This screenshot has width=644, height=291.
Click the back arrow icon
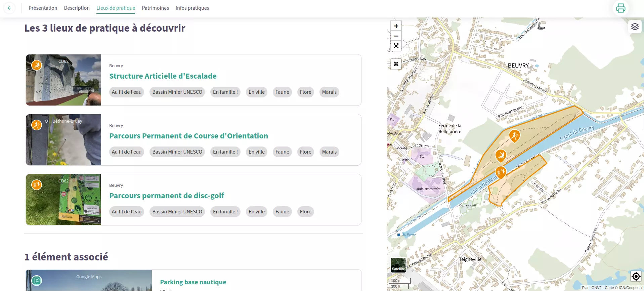tap(9, 8)
